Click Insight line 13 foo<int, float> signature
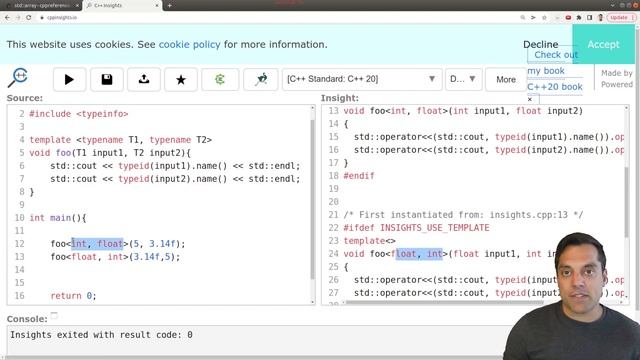Screen dimensions: 640x360 pos(463,111)
